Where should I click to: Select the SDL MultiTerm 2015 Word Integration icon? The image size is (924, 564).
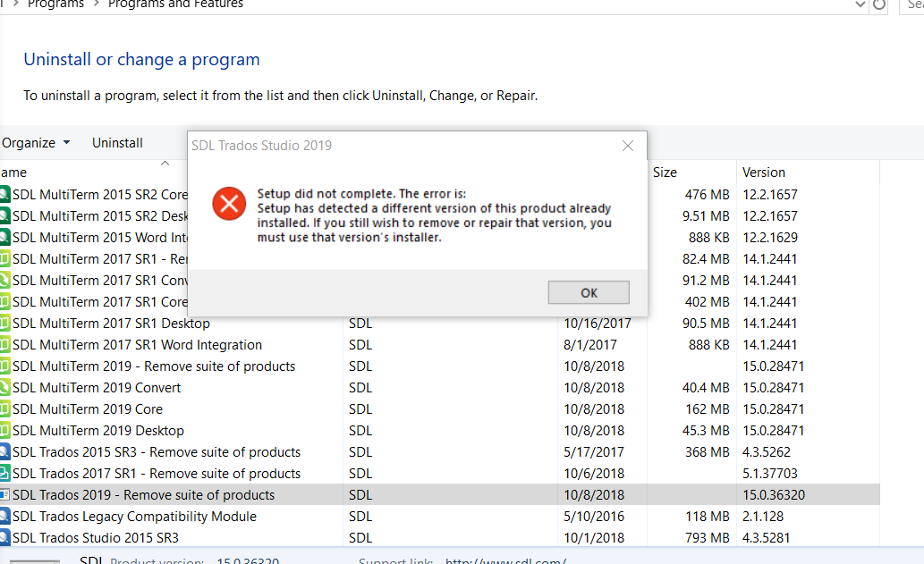coord(4,237)
